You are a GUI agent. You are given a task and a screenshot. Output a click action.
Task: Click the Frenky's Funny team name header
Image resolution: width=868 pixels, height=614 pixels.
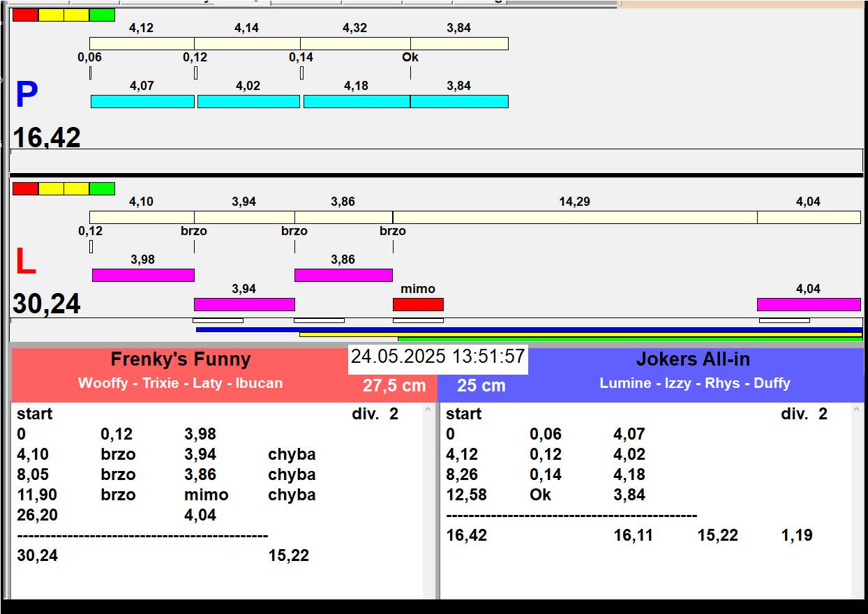pos(181,360)
